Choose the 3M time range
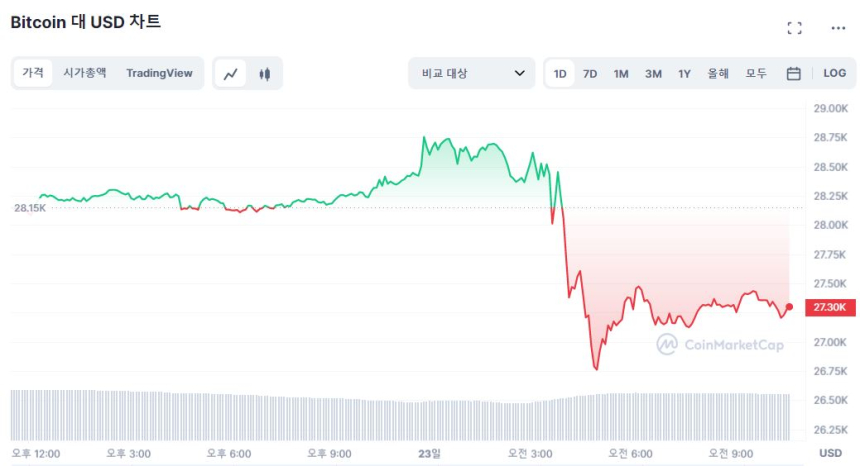Screen dimensions: 860x466 point(653,73)
